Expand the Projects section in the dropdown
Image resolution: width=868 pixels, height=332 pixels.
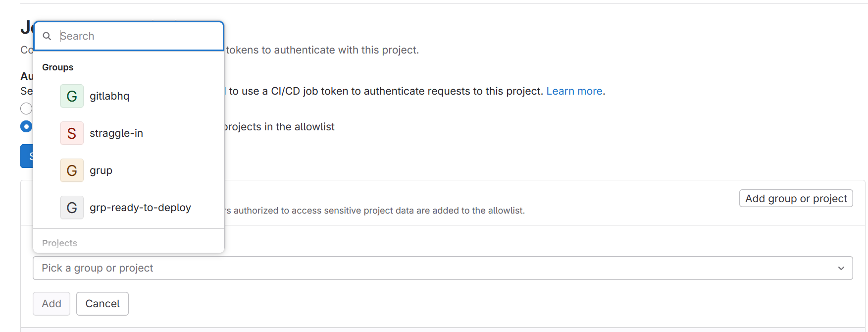tap(59, 243)
